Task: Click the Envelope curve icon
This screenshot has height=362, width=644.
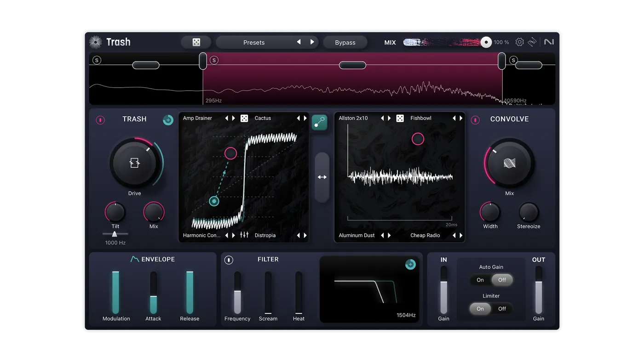Action: point(134,259)
